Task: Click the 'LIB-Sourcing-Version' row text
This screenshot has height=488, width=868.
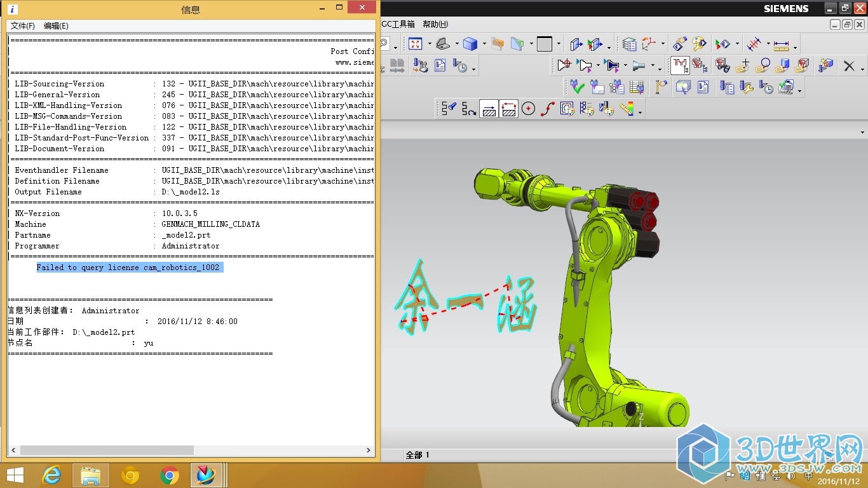Action: 60,84
